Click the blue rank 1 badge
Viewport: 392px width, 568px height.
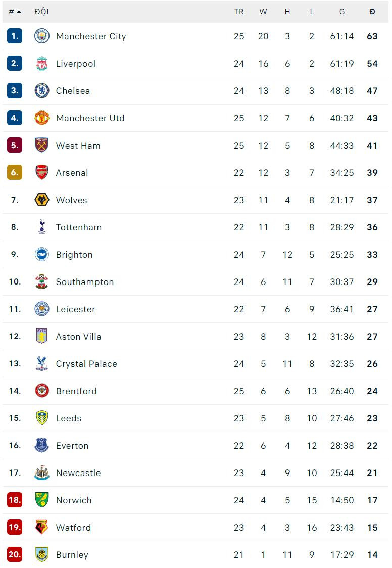point(15,36)
